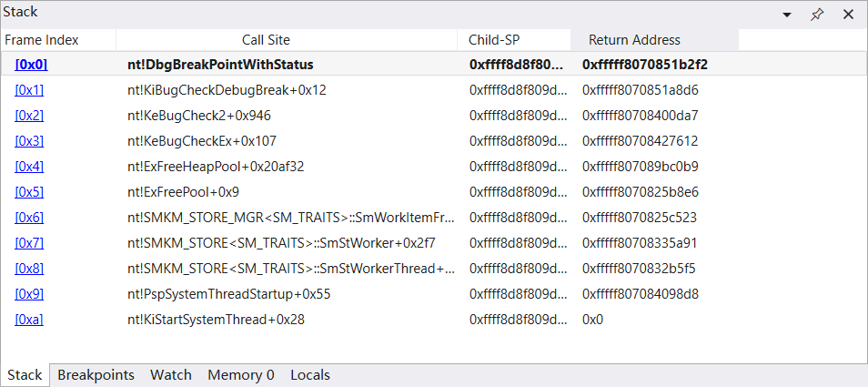
Task: Click frame 0xa link
Action: pyautogui.click(x=29, y=320)
